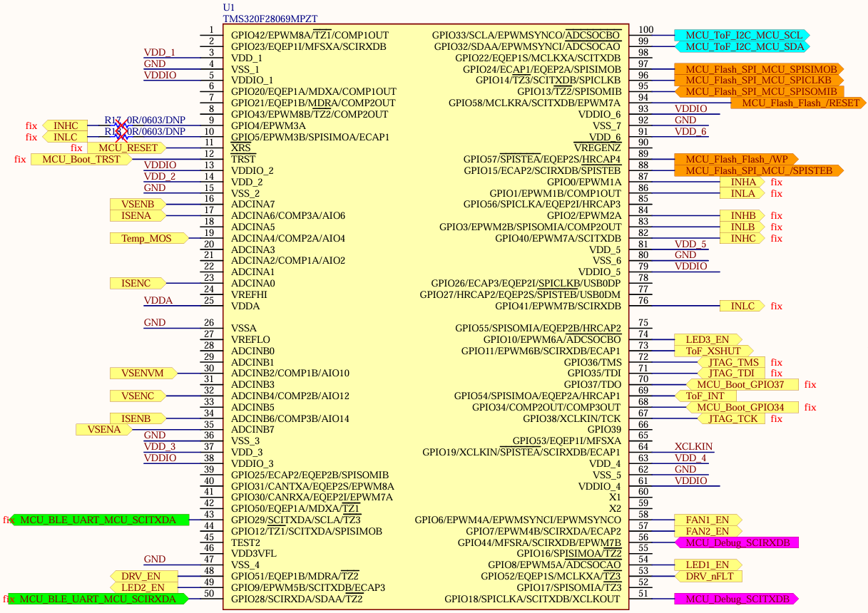The height and width of the screenshot is (613, 868).
Task: Select the VDD_2 net label at pin 14
Action: point(160,176)
